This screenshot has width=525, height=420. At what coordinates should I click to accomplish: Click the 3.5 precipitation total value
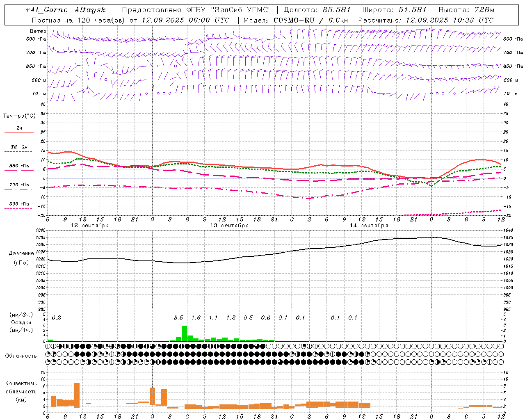click(178, 318)
